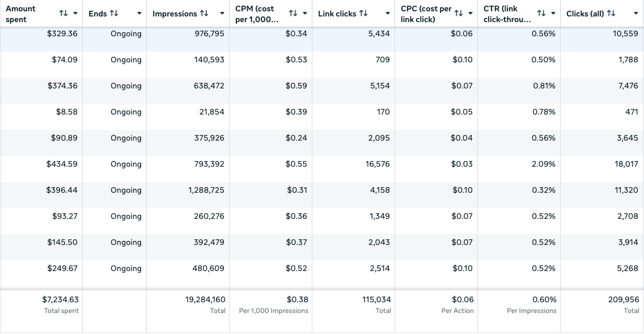Click CPM (cost per 1,000 header text

257,14
